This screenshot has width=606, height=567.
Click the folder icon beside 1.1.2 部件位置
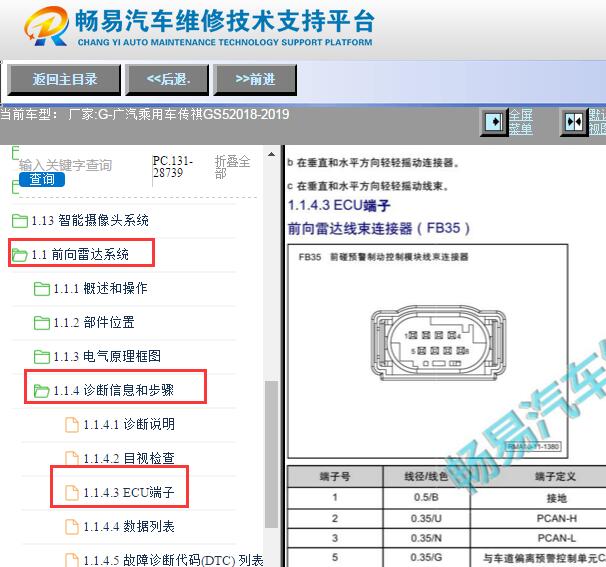point(42,323)
